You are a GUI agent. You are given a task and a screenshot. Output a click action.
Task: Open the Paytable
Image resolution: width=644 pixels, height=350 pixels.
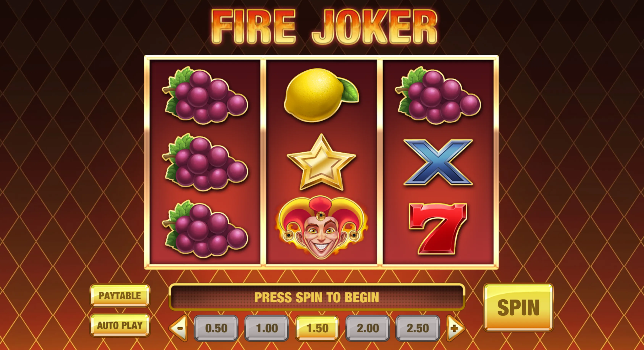tap(120, 296)
